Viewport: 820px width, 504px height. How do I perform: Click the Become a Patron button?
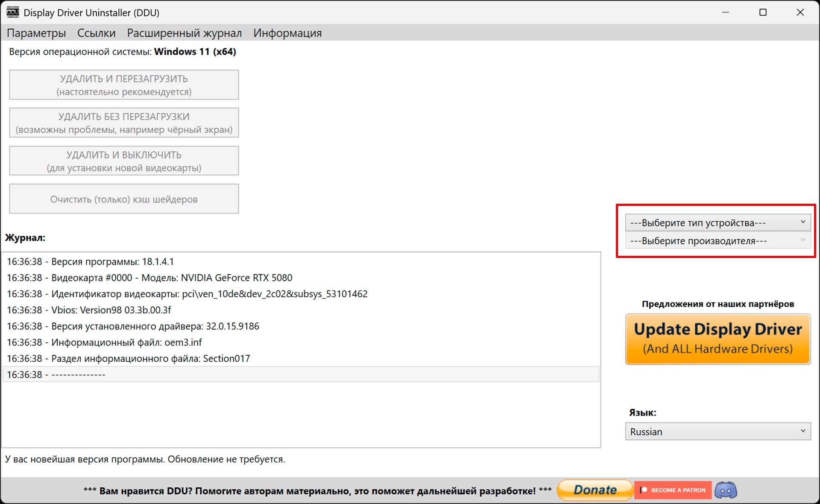click(x=673, y=490)
